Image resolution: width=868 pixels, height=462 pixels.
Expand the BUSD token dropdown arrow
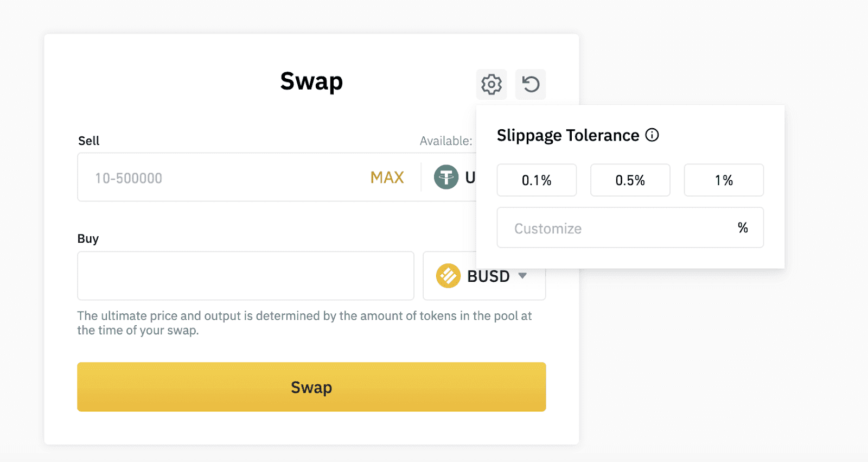click(x=522, y=276)
